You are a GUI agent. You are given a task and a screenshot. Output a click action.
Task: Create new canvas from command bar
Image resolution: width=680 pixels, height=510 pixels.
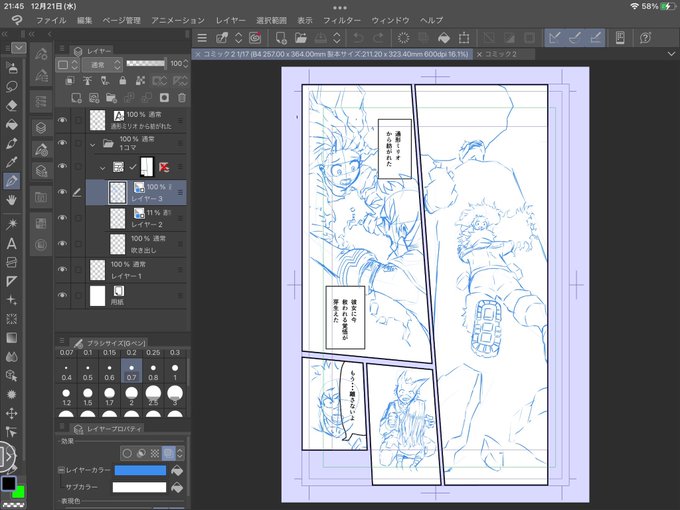point(281,38)
